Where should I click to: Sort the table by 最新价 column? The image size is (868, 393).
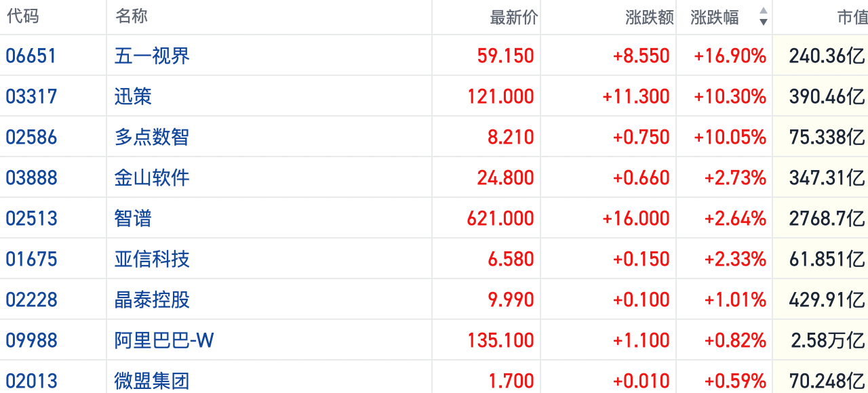point(513,18)
